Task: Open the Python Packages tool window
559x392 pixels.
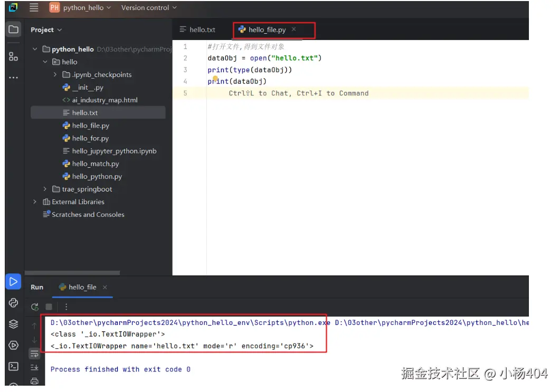Action: point(14,303)
